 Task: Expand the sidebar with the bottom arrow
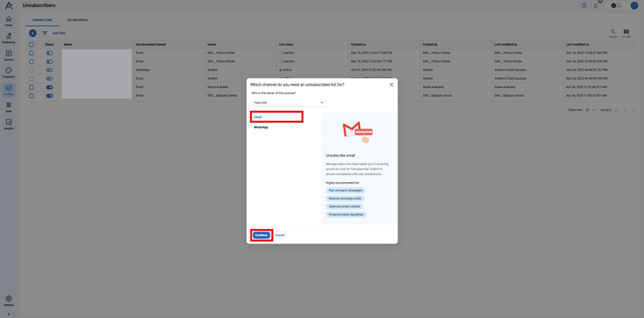(9, 314)
